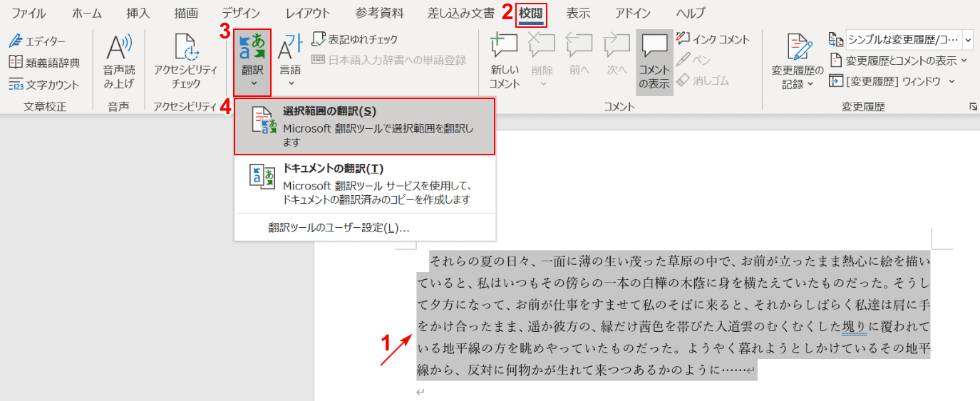
Task: Choose 選択範囲の翻訳(S)
Action: pos(365,126)
